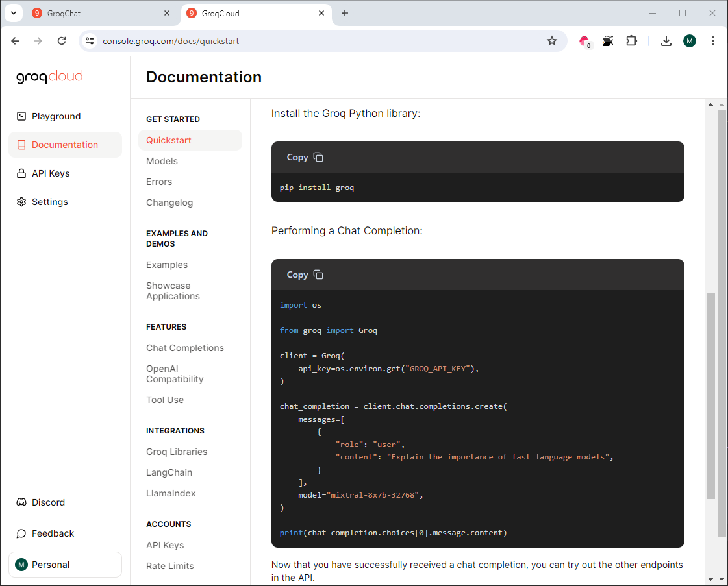Click the 'Documentation' page heading
This screenshot has width=728, height=586.
[x=204, y=77]
